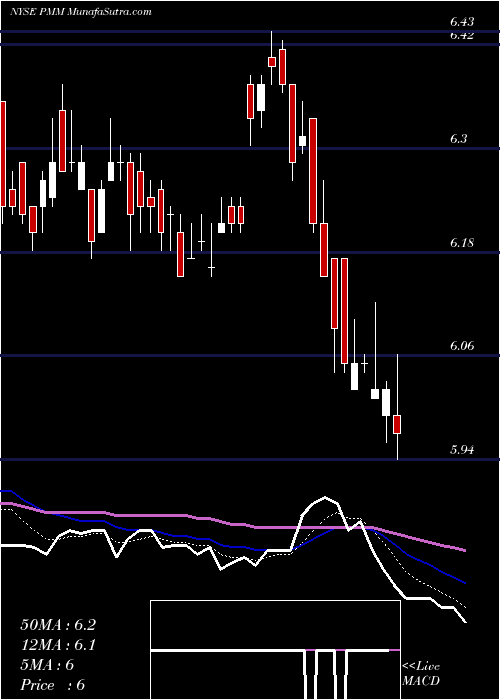Click the 50MA : 6.2 value

pos(58,625)
